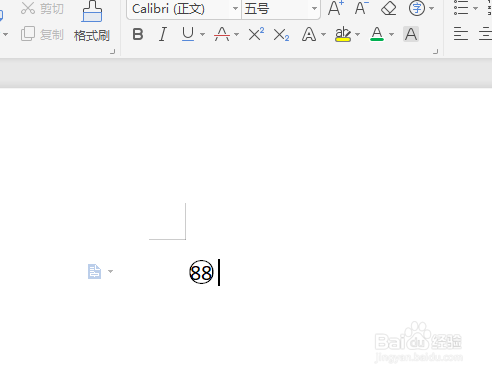The height and width of the screenshot is (375, 492).
Task: Toggle bold formatting
Action: coord(138,34)
